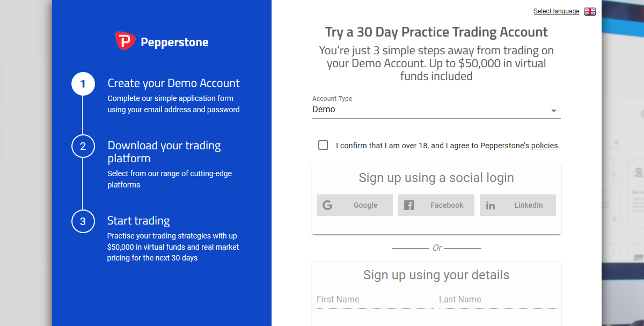Click 'Start trading' heading
This screenshot has height=326, width=644.
[138, 221]
